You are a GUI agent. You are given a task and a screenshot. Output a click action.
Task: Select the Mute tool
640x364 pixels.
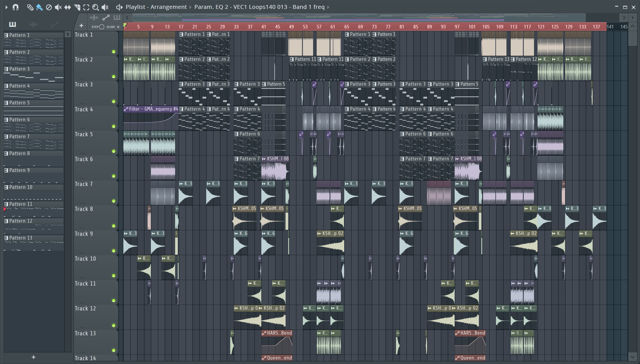(x=58, y=7)
